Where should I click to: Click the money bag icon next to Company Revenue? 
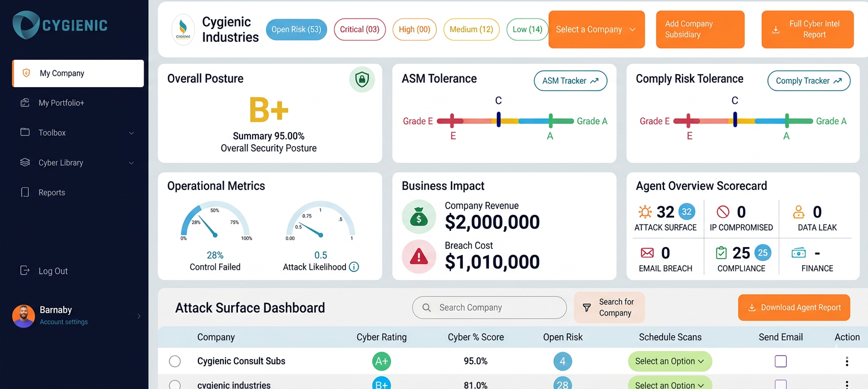[419, 217]
